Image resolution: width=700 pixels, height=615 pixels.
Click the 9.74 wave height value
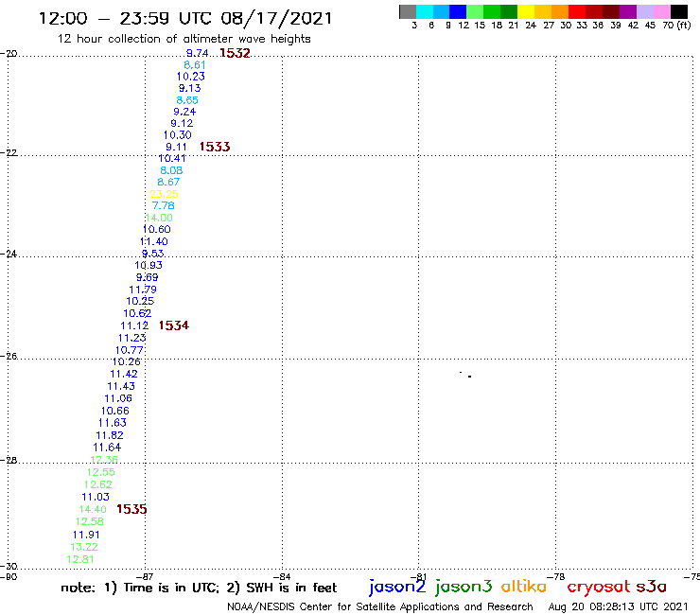(198, 53)
